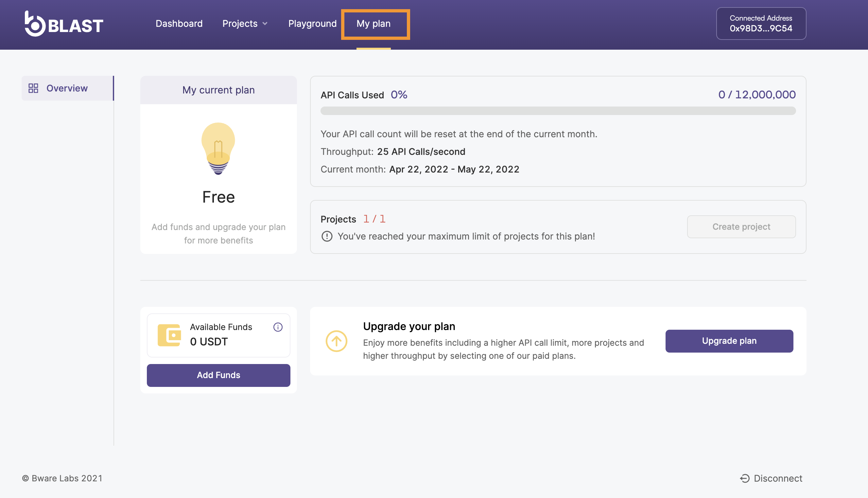Image resolution: width=868 pixels, height=498 pixels.
Task: Click the 0 USDT balance
Action: point(209,342)
